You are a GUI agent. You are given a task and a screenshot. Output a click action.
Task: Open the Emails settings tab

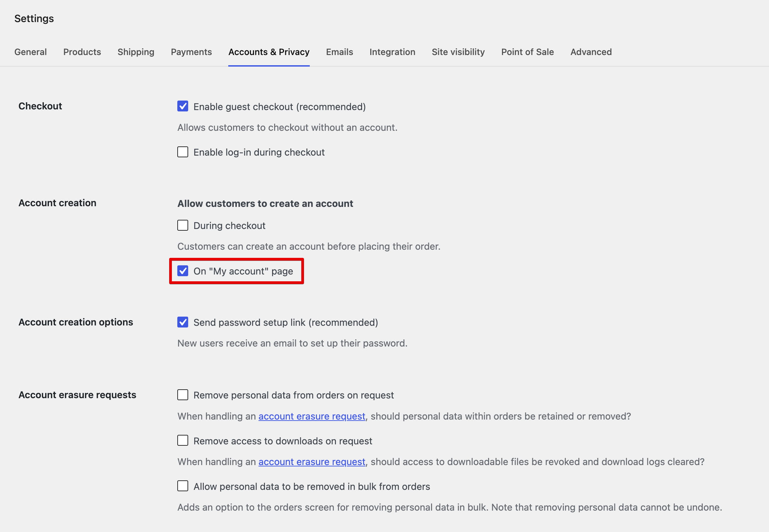click(340, 52)
